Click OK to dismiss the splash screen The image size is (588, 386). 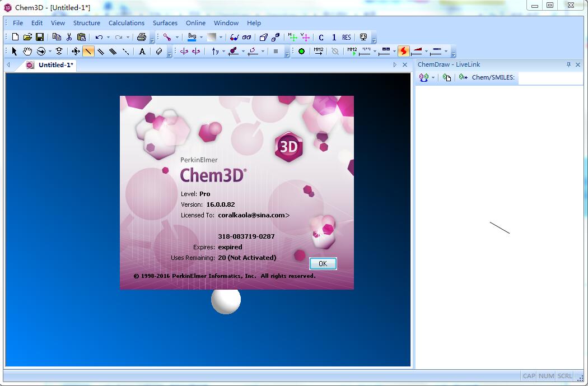pyautogui.click(x=323, y=263)
